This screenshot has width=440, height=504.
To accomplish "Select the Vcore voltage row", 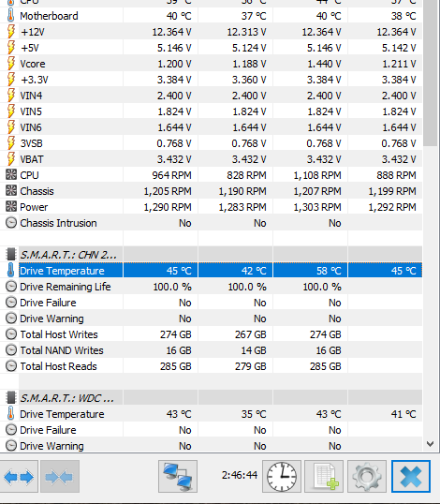I will click(211, 64).
